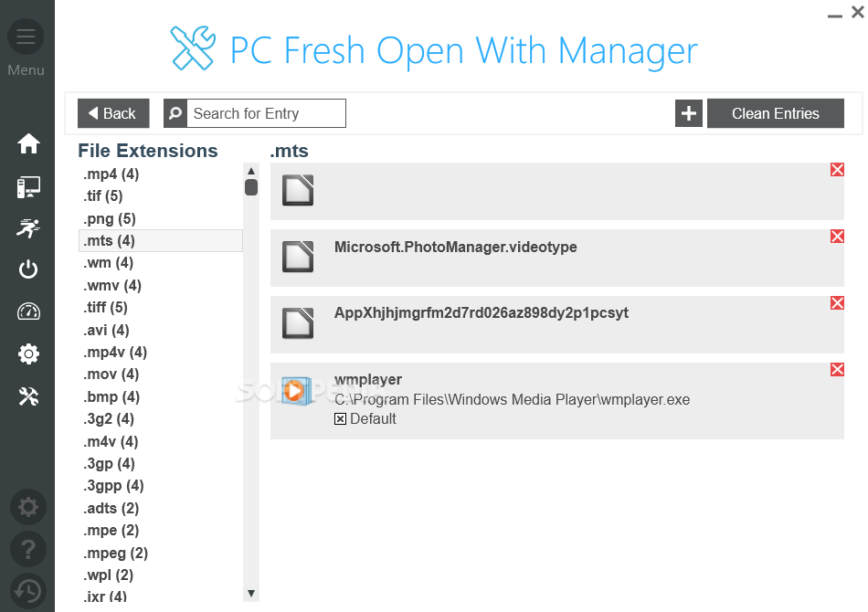This screenshot has width=868, height=612.
Task: Click file icon of AppXhjhjmgrfm2d7rd026az898dy2p1pcsyt entry
Action: [x=298, y=322]
